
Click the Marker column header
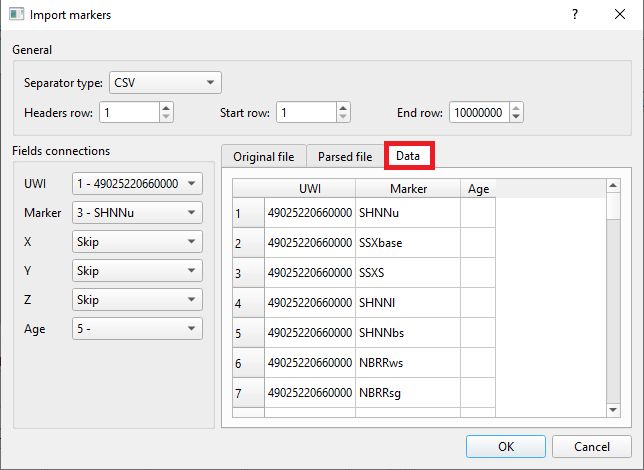408,189
